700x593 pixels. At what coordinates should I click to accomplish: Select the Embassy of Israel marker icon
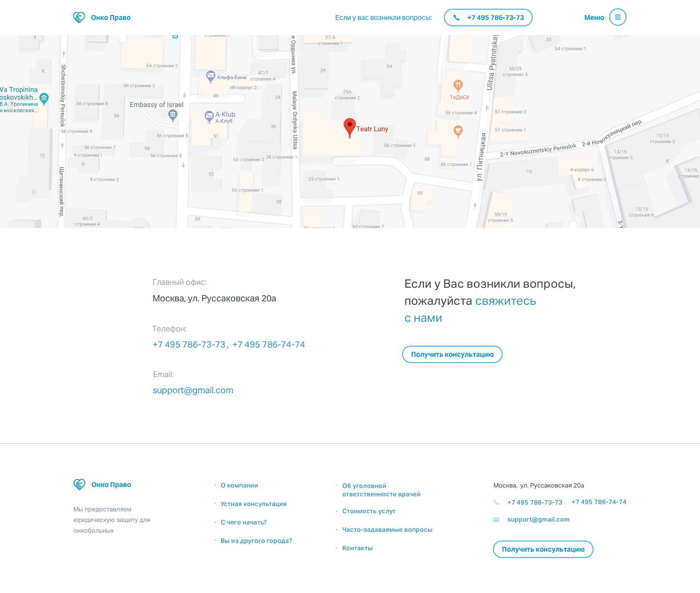tap(173, 115)
